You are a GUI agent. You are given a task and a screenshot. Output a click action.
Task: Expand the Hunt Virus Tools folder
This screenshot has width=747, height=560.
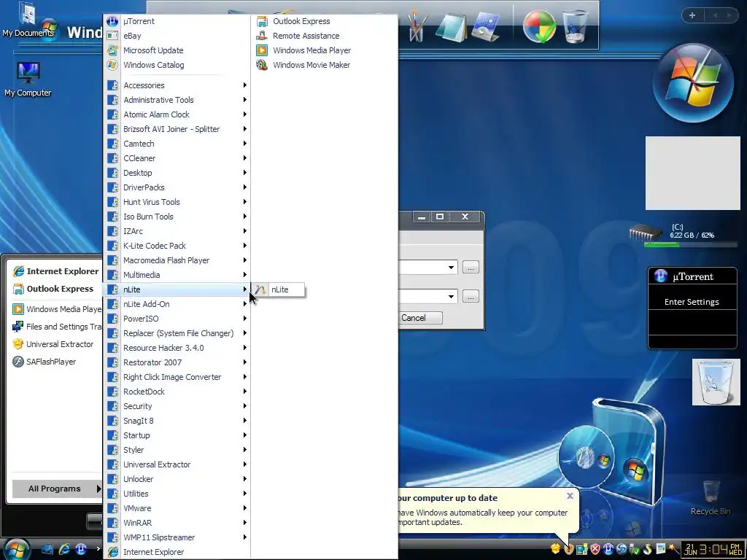[177, 202]
